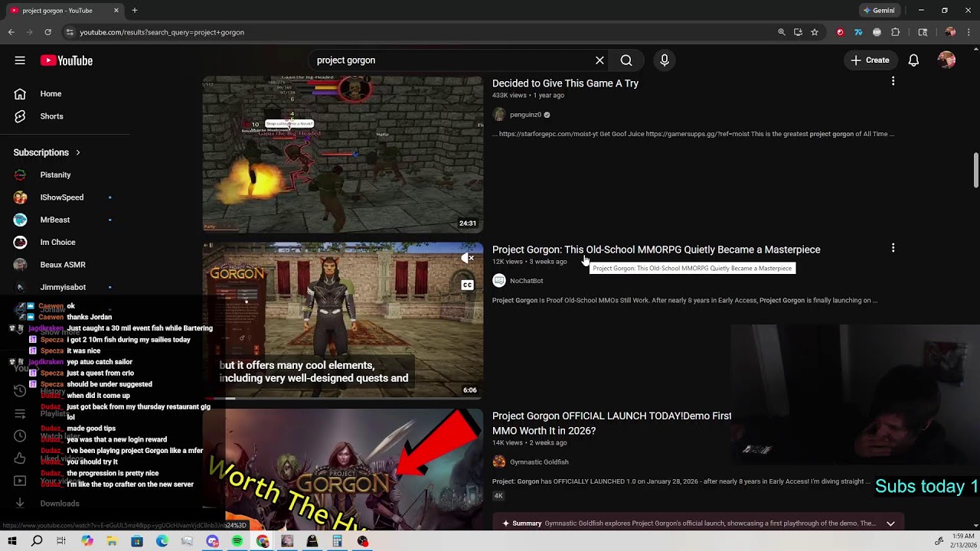This screenshot has height=551, width=980.
Task: Go back in Chrome
Action: tap(11, 32)
